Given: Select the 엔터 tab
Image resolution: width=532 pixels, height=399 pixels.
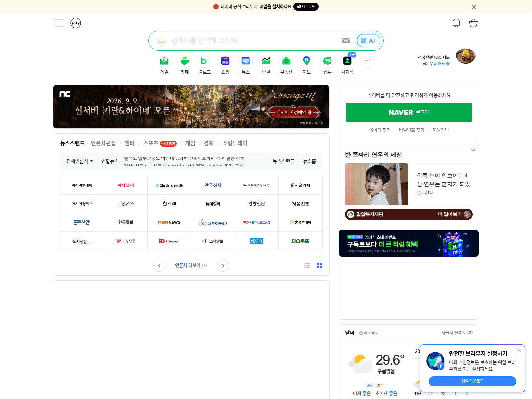Looking at the screenshot, I should point(129,143).
